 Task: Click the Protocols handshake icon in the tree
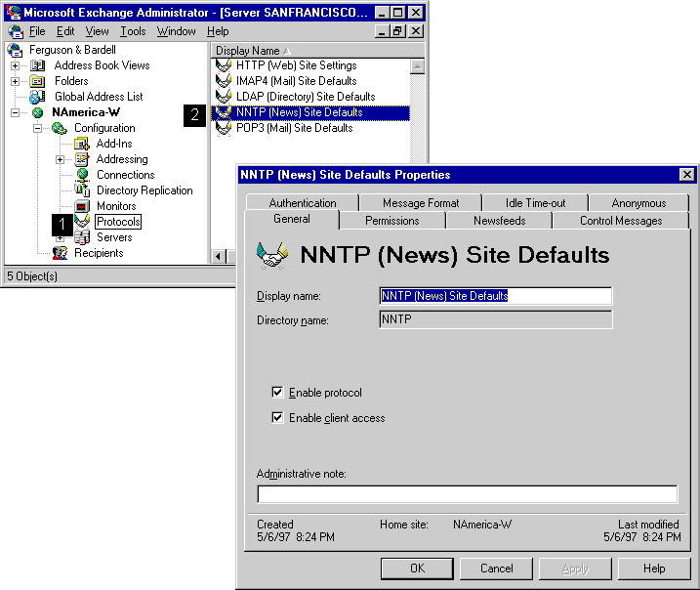[x=82, y=221]
